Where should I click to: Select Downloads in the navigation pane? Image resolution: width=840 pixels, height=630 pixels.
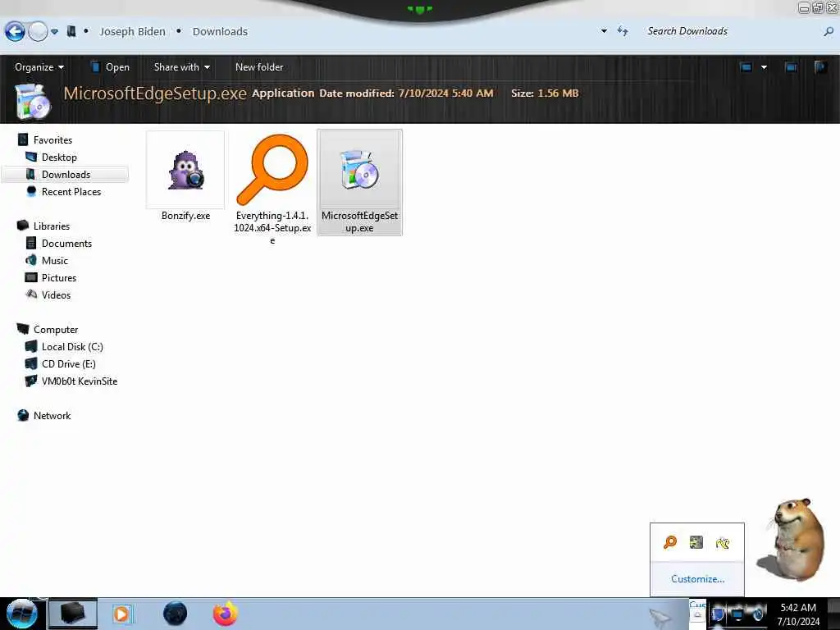pyautogui.click(x=66, y=174)
